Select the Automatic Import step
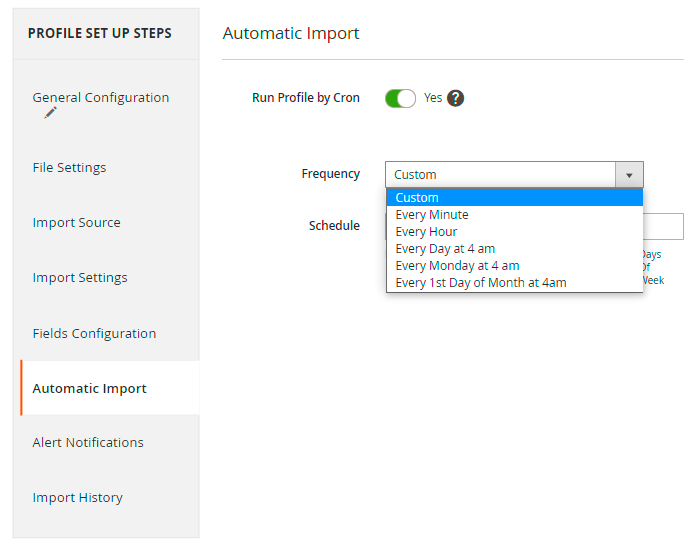684x546 pixels. pos(89,389)
